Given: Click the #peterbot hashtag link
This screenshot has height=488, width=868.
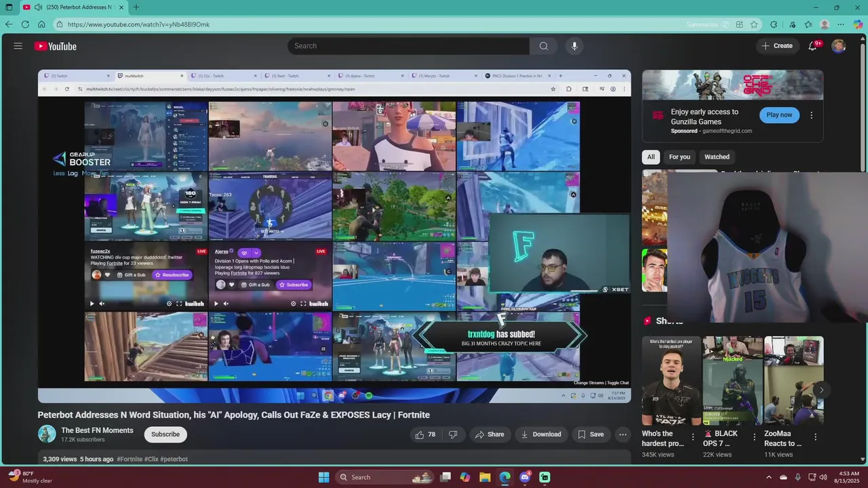Looking at the screenshot, I should (x=174, y=459).
